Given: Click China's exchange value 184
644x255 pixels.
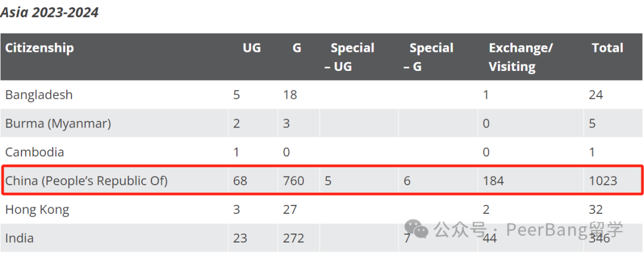Looking at the screenshot, I should (x=493, y=181).
